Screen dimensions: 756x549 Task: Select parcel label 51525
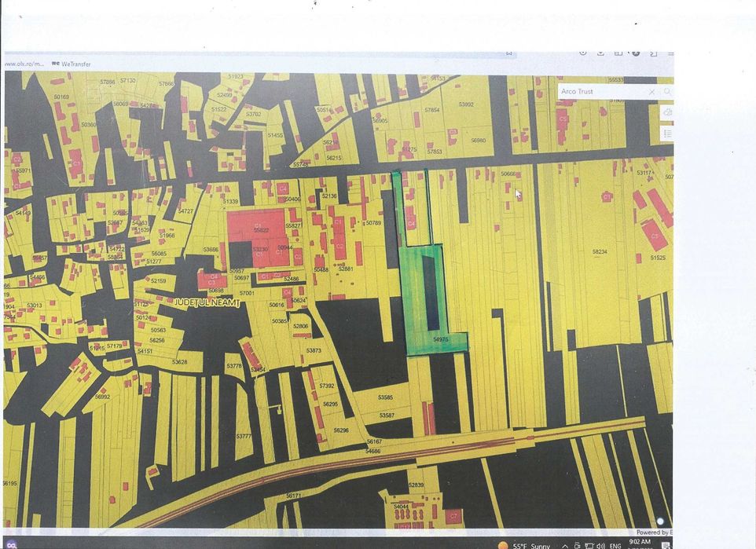point(658,258)
